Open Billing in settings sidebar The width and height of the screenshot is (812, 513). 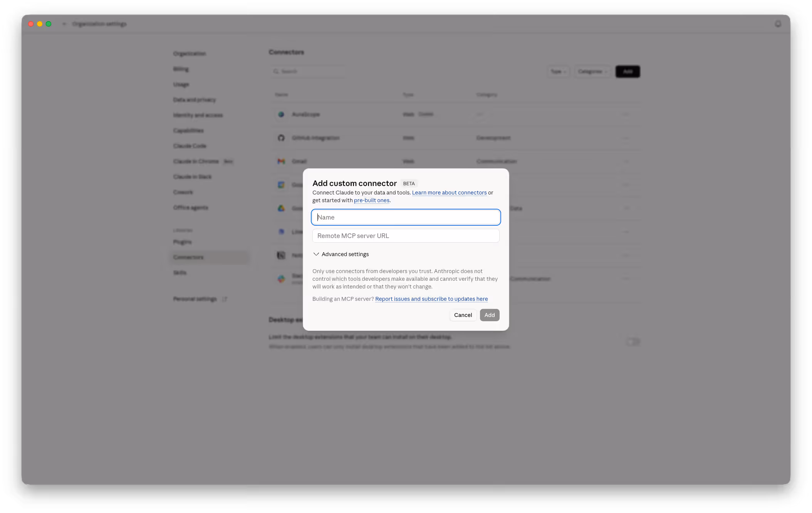pyautogui.click(x=181, y=69)
